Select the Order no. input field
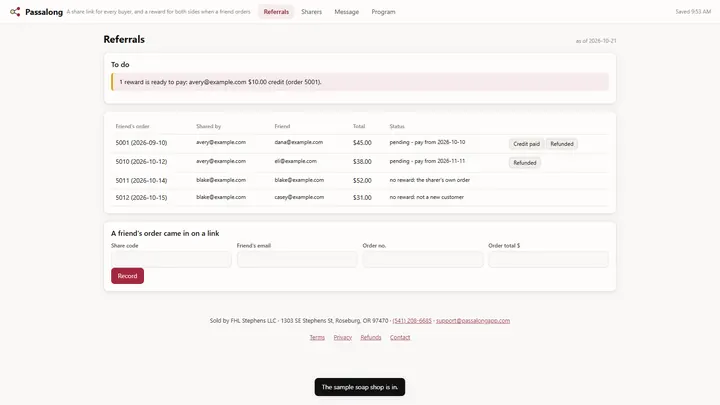This screenshot has width=720, height=405. tap(422, 259)
